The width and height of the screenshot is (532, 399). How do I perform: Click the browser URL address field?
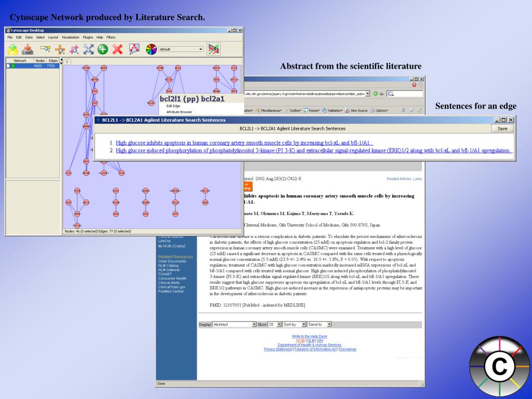[x=304, y=94]
